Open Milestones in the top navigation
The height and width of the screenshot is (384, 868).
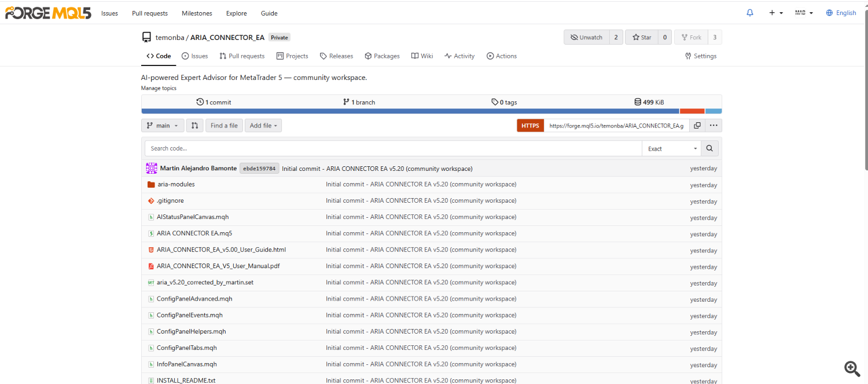point(197,13)
